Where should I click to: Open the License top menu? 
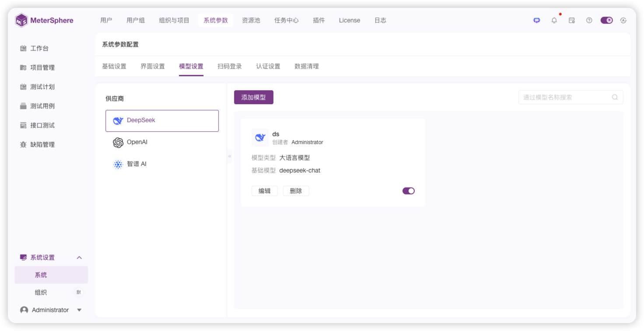[350, 20]
